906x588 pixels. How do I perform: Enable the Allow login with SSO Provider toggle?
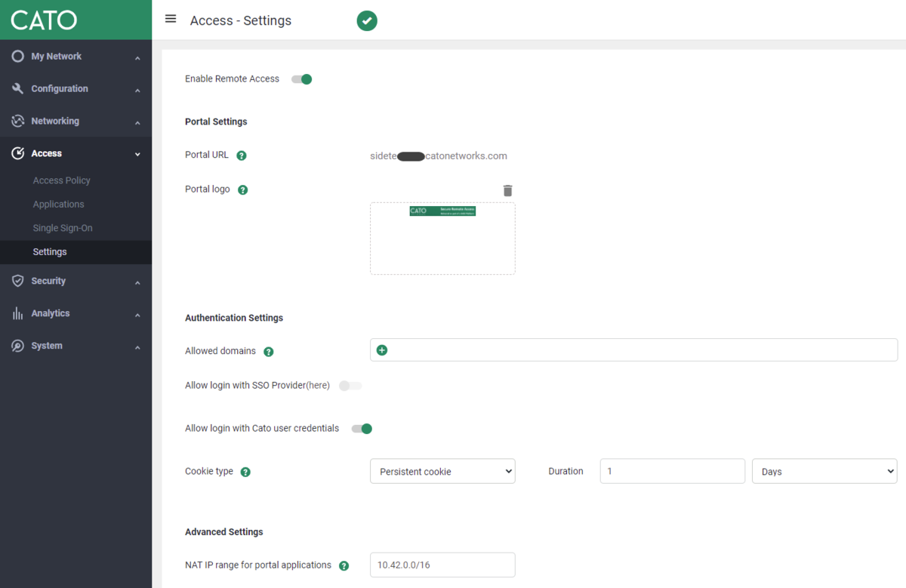[x=350, y=386]
